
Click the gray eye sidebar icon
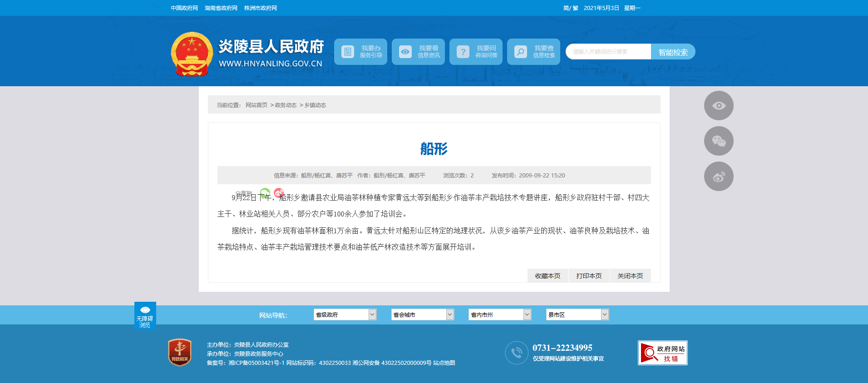718,106
